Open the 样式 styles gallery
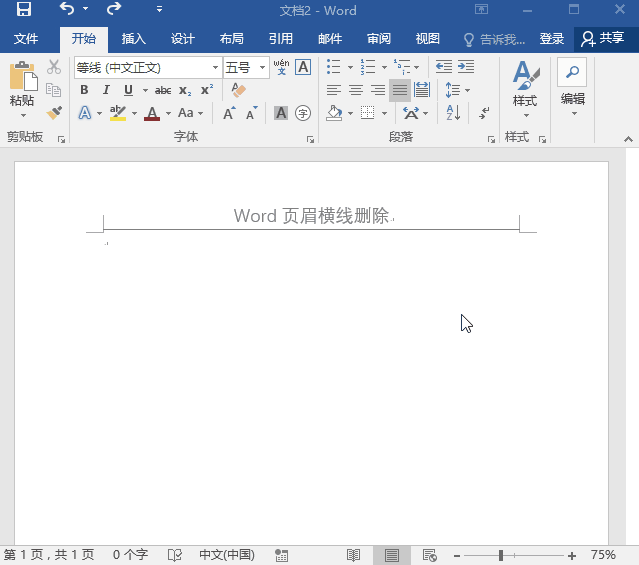Screen dimensions: 639x565 pos(525,90)
